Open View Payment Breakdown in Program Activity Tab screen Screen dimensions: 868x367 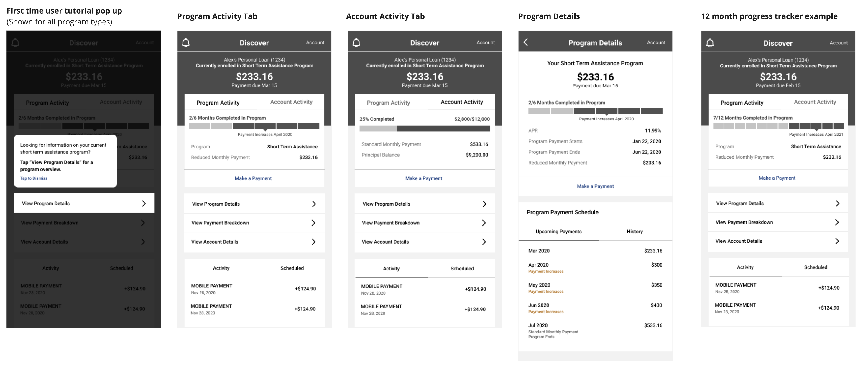point(254,223)
